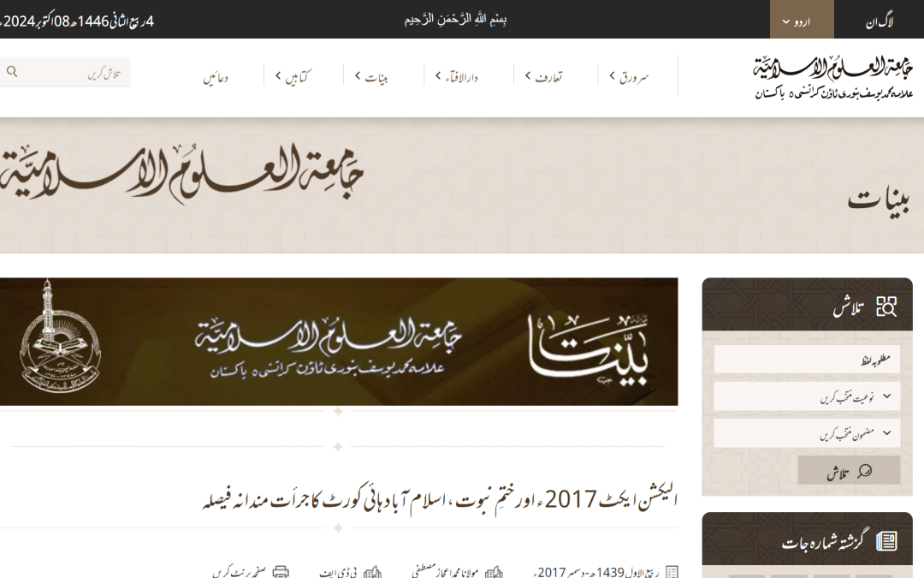Click the icon next to پی ڈی ایف
The width and height of the screenshot is (924, 578).
pyautogui.click(x=372, y=572)
